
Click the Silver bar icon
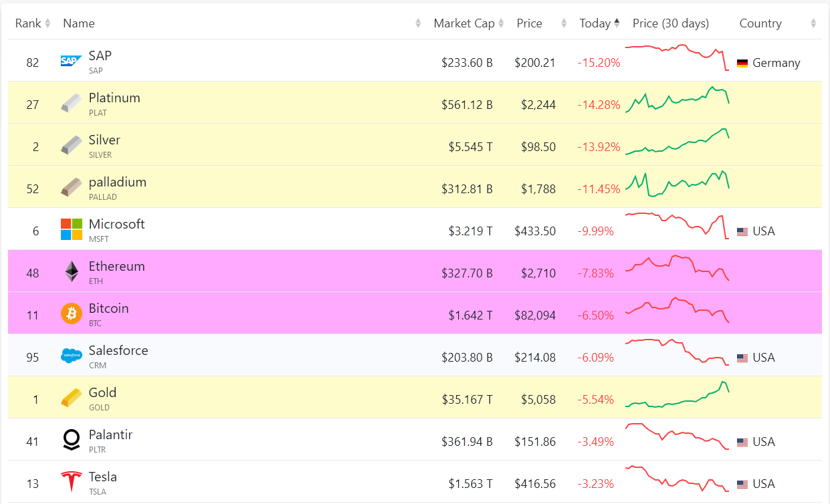click(x=71, y=145)
